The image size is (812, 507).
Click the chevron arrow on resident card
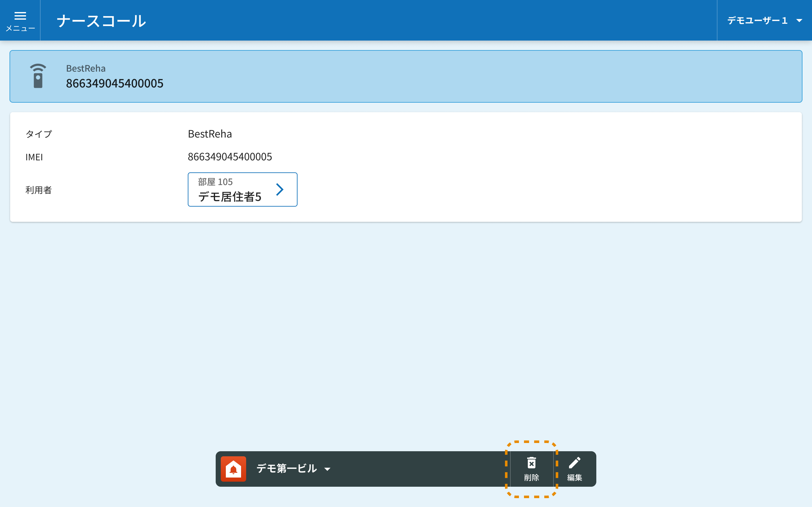[x=279, y=189]
